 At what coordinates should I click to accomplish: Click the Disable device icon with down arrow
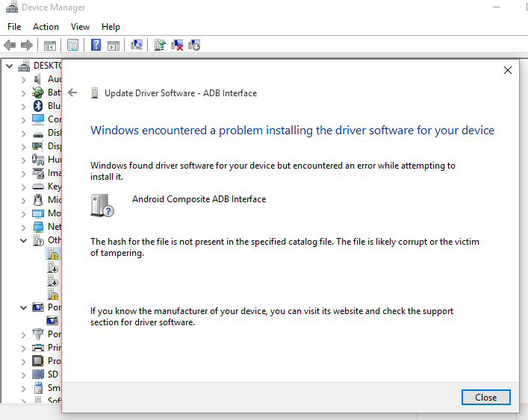pyautogui.click(x=194, y=45)
